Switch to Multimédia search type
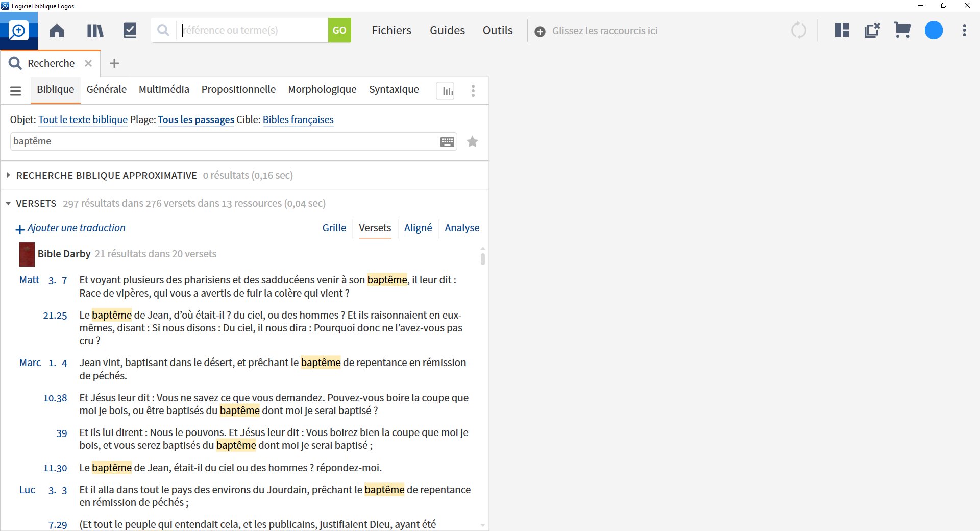The image size is (980, 531). [164, 89]
